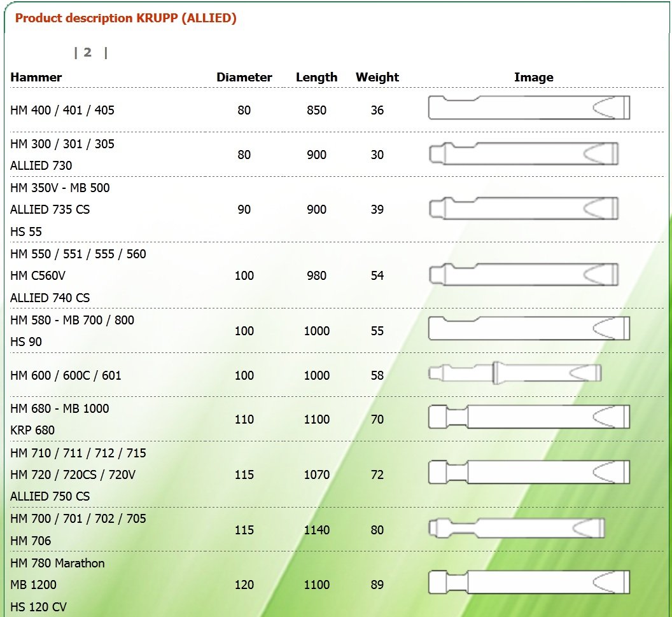
Task: Click the weight value 36
Action: pyautogui.click(x=377, y=110)
